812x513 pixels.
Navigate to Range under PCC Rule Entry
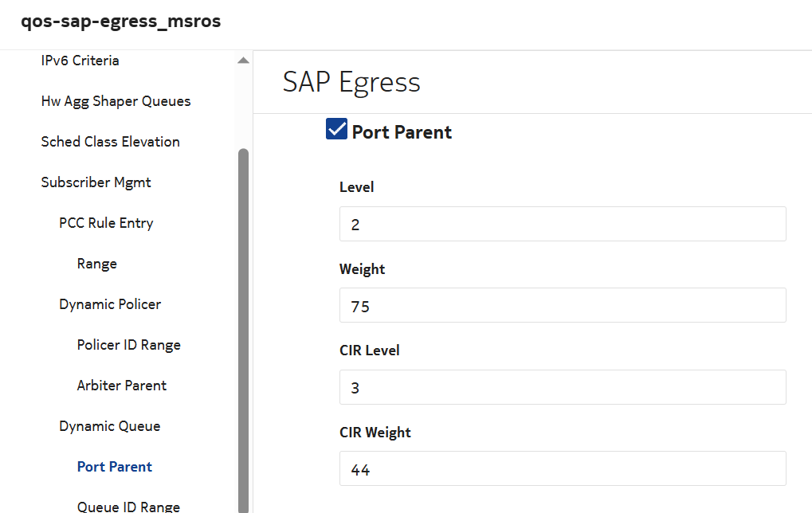click(97, 264)
